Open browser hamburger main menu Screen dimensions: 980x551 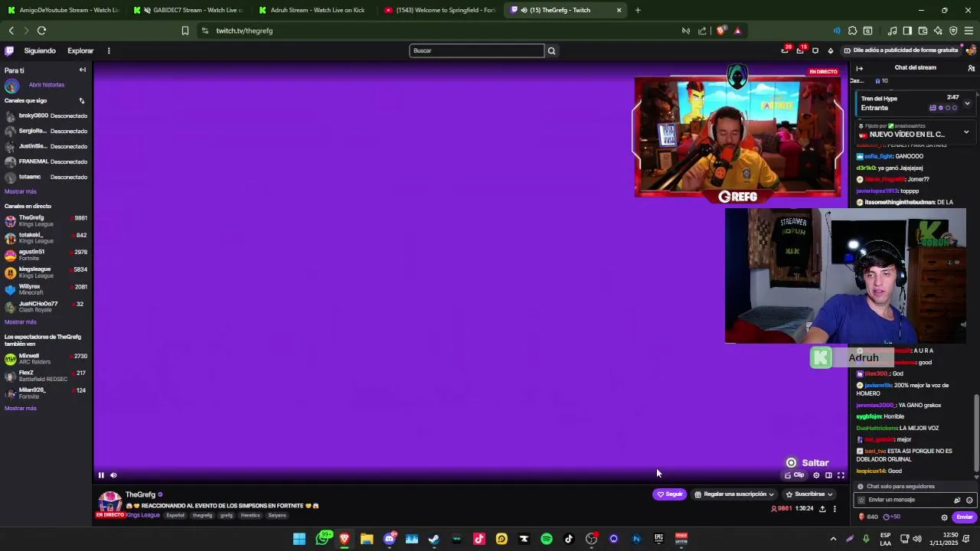point(969,31)
